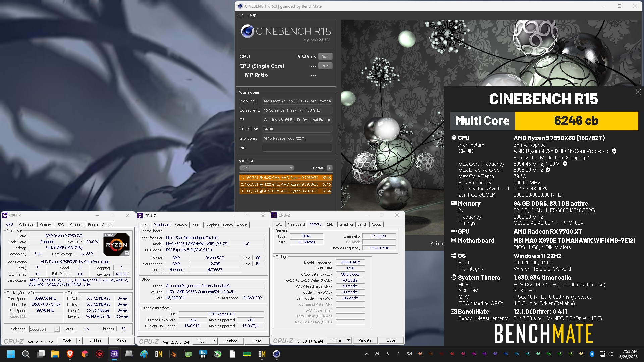Open Memory tab in CPU-Z Mainboard window
This screenshot has width=644, height=362.
[181, 225]
